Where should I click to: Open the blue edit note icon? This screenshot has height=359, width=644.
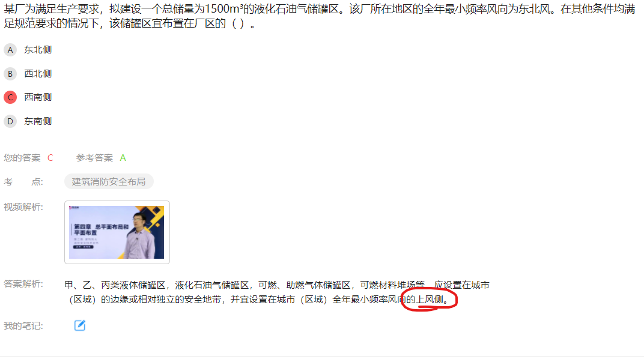pyautogui.click(x=80, y=325)
